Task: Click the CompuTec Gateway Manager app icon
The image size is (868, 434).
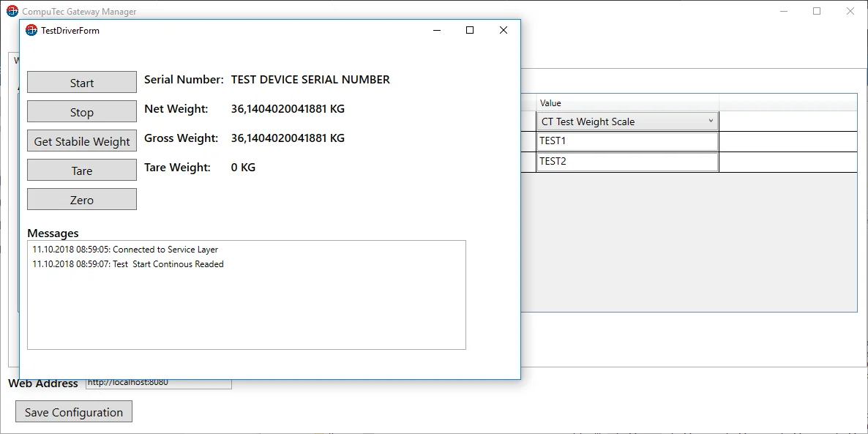Action: coord(12,12)
